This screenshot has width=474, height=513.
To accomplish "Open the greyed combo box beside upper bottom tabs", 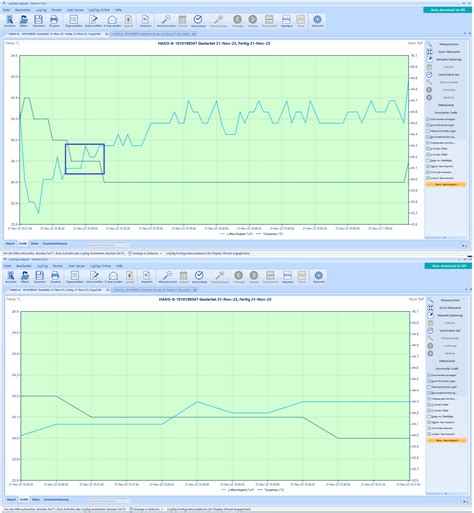I will click(x=108, y=245).
